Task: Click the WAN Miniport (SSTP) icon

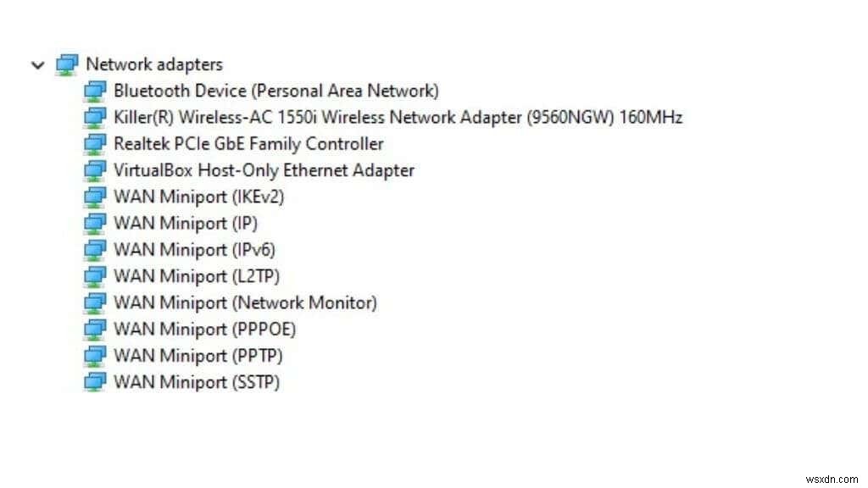Action: pos(95,382)
